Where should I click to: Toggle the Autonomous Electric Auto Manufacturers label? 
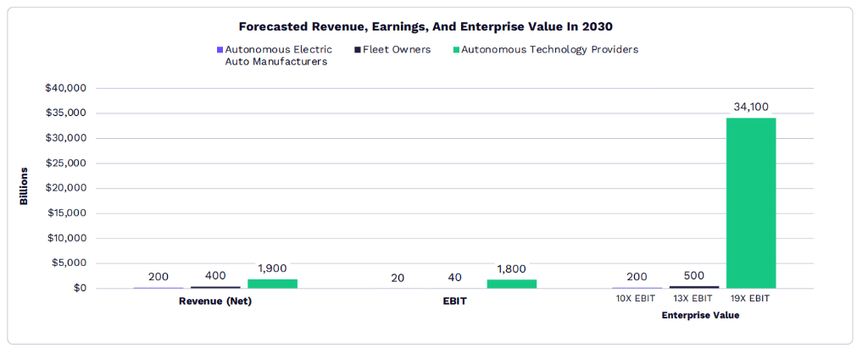[x=278, y=56]
